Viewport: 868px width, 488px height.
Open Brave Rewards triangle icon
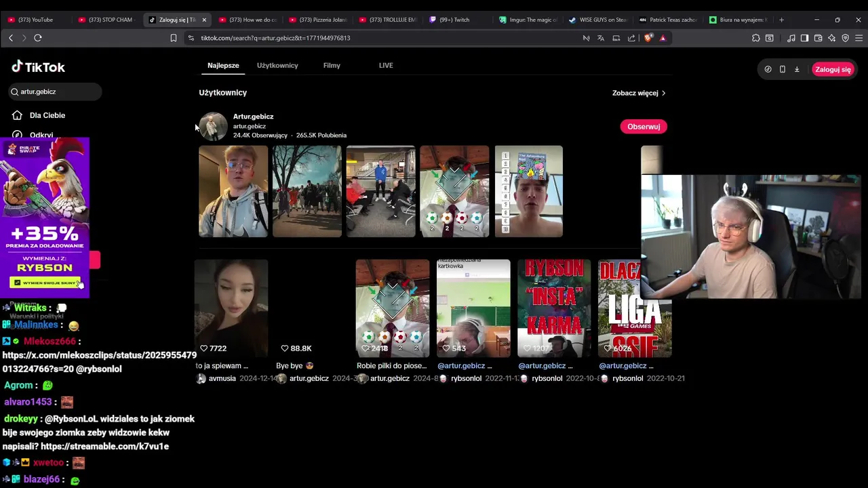point(663,38)
